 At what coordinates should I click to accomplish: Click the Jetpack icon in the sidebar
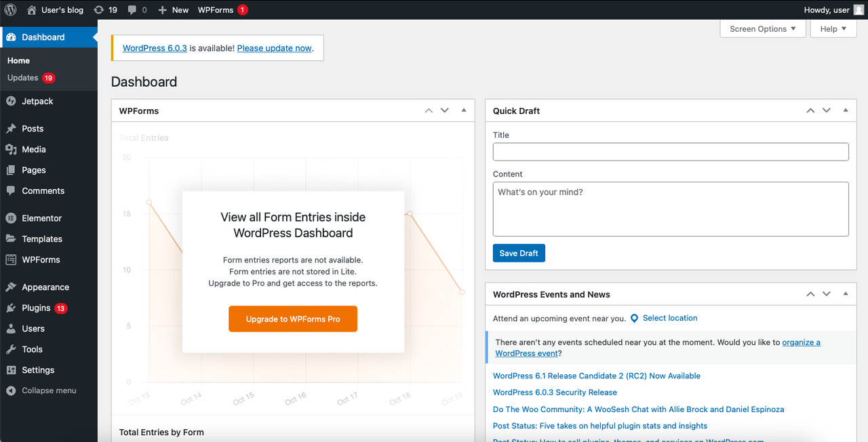11,101
